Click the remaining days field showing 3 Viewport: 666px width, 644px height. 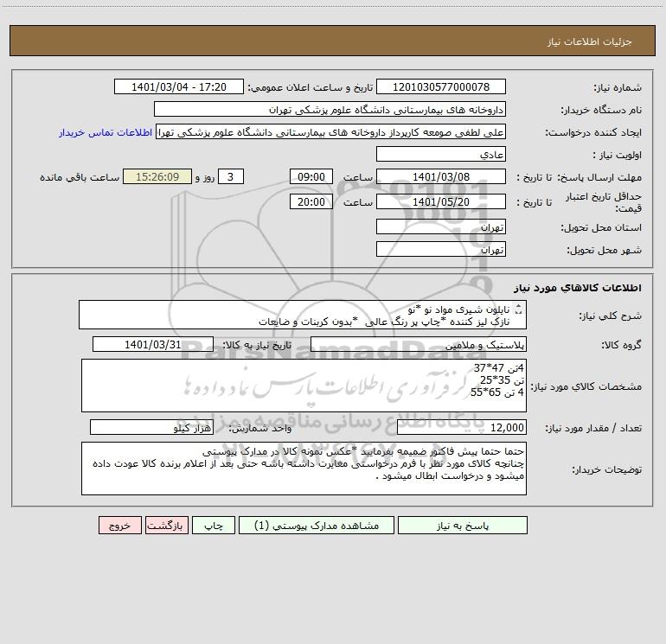tap(231, 176)
